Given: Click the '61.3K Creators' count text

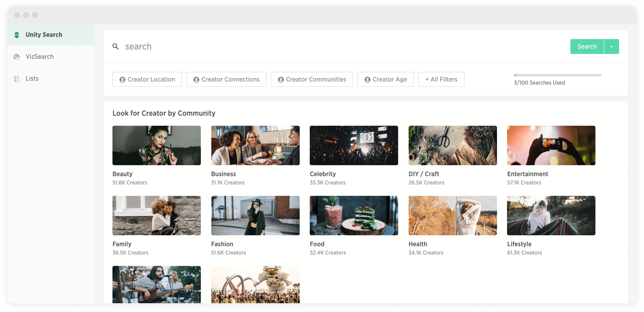Looking at the screenshot, I should point(525,253).
